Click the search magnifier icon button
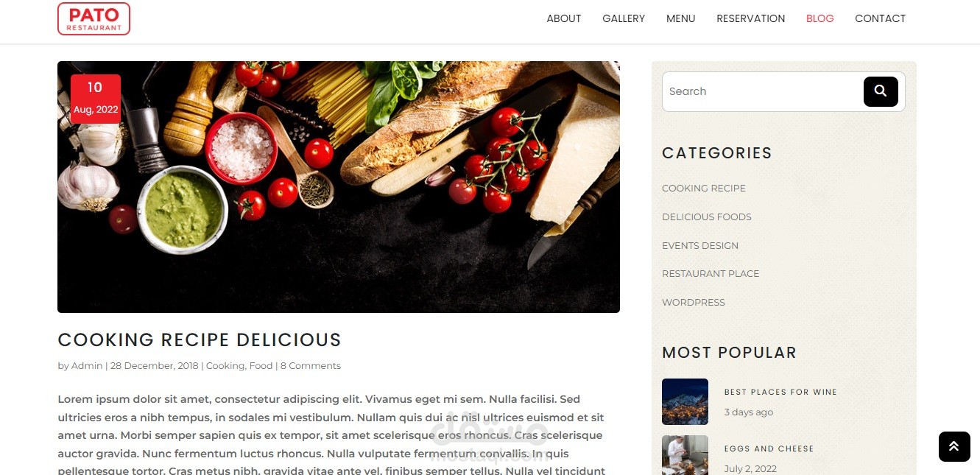This screenshot has height=475, width=980. pos(881,91)
